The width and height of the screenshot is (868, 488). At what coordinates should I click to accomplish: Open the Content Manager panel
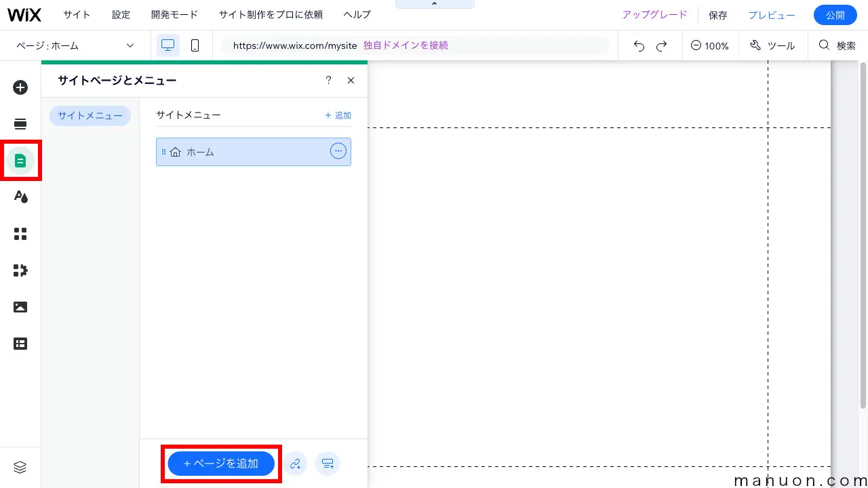[20, 344]
